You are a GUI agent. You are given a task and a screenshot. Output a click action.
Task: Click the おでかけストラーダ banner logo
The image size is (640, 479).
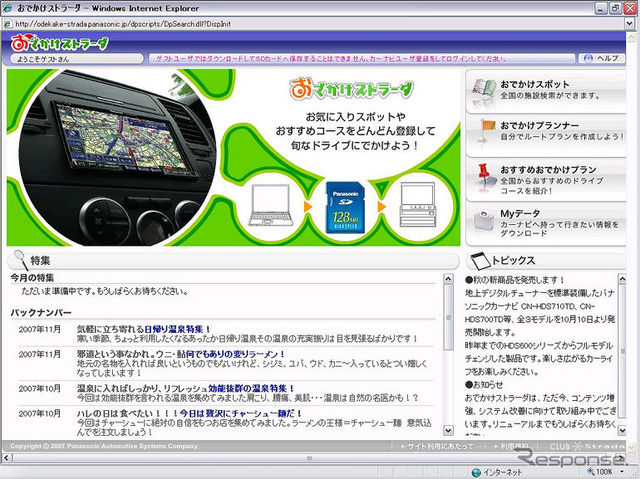tap(351, 89)
